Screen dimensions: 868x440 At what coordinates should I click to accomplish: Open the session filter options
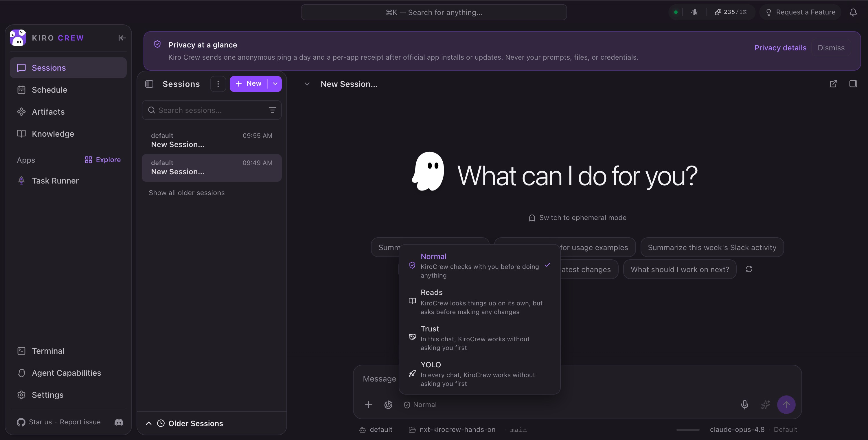(272, 110)
